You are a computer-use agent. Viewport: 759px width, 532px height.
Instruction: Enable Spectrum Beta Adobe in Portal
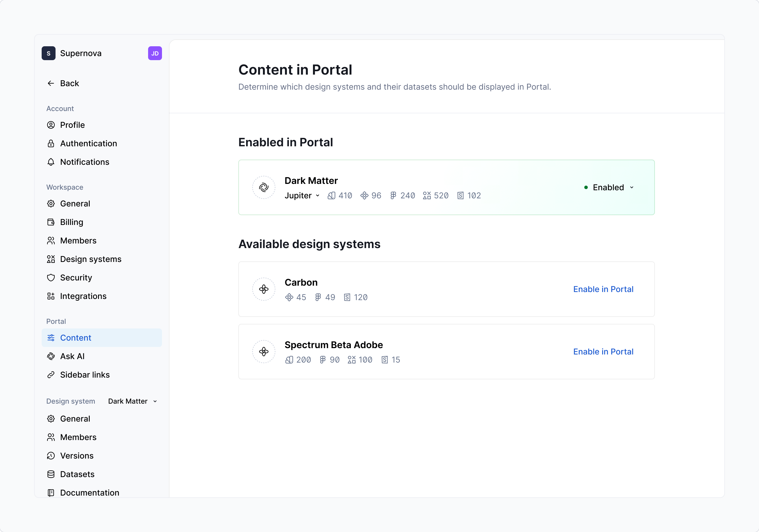point(603,352)
